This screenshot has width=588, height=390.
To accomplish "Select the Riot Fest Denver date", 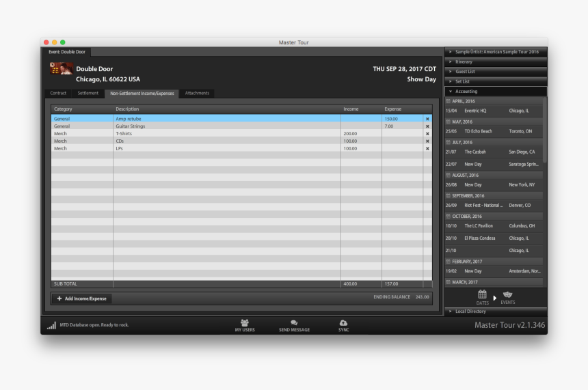I will point(494,206).
